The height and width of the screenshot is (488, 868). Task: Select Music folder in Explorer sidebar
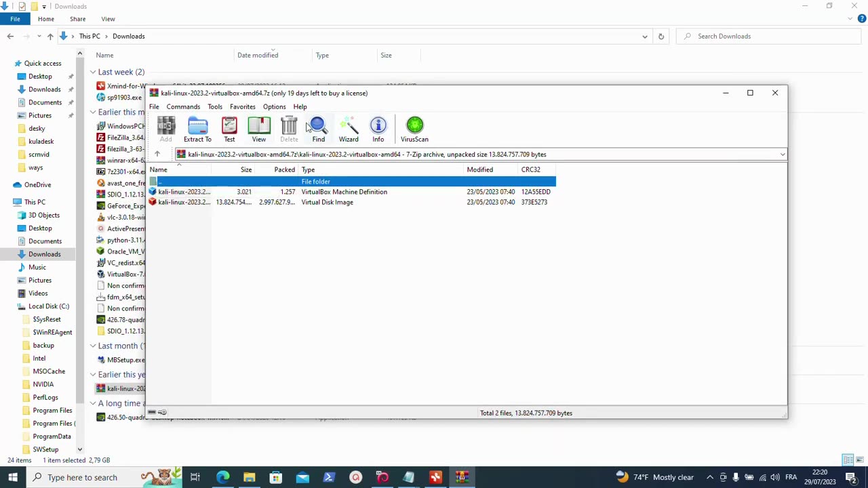pyautogui.click(x=37, y=267)
